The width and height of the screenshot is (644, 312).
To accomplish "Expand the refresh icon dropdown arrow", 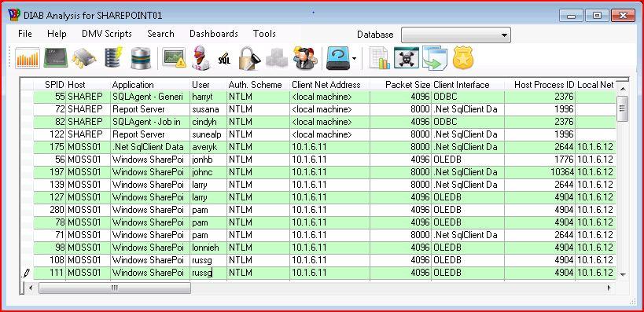I will point(354,59).
